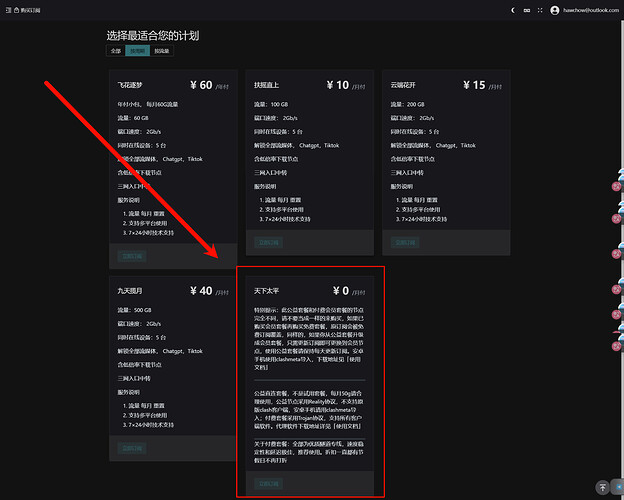The width and height of the screenshot is (624, 500).
Task: Click the ¥ 40 price label
Action: pyautogui.click(x=201, y=291)
